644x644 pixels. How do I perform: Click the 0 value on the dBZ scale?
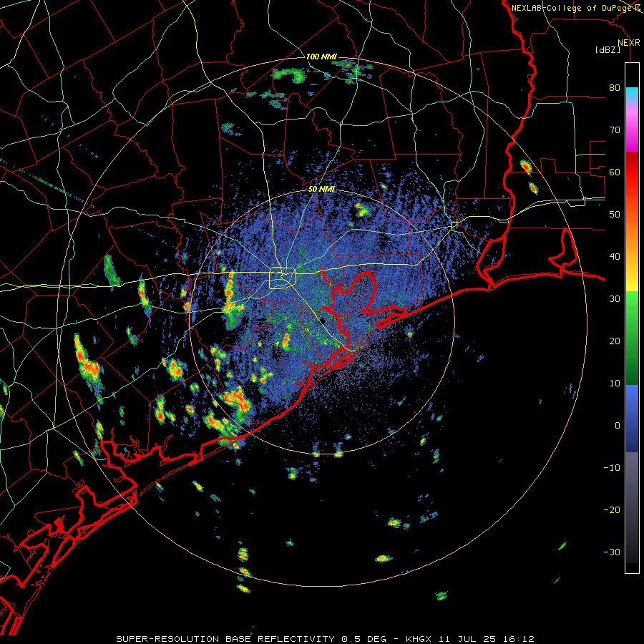[x=618, y=426]
